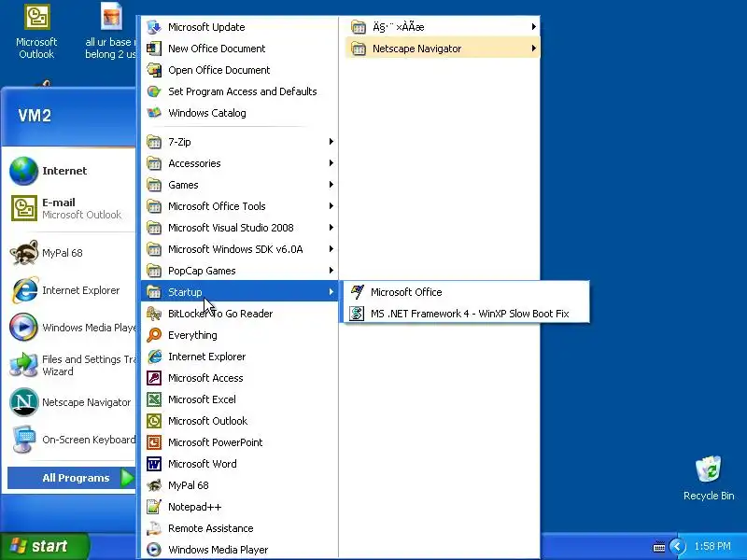Expand Microsoft Visual Studio 2008 folder
This screenshot has height=560, width=747.
point(240,228)
